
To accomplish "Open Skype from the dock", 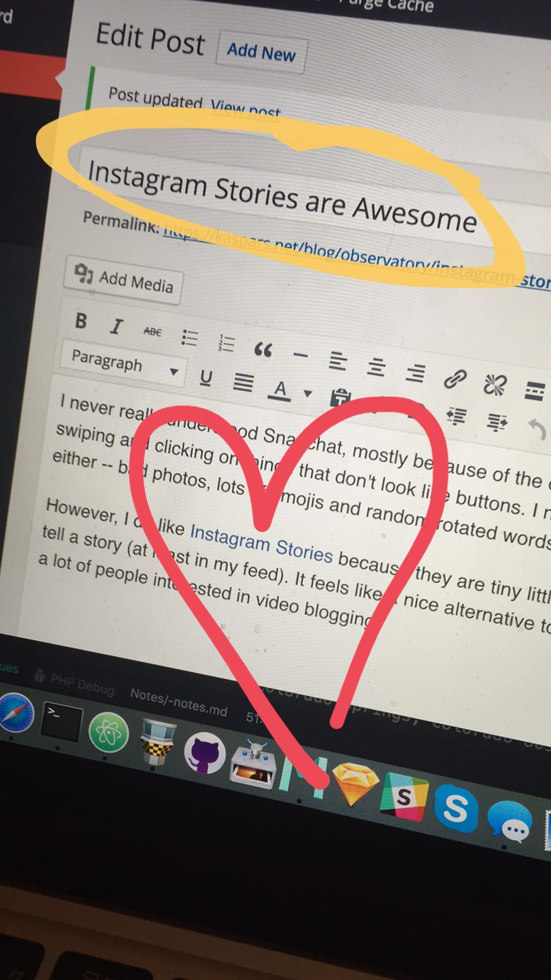I will (457, 809).
